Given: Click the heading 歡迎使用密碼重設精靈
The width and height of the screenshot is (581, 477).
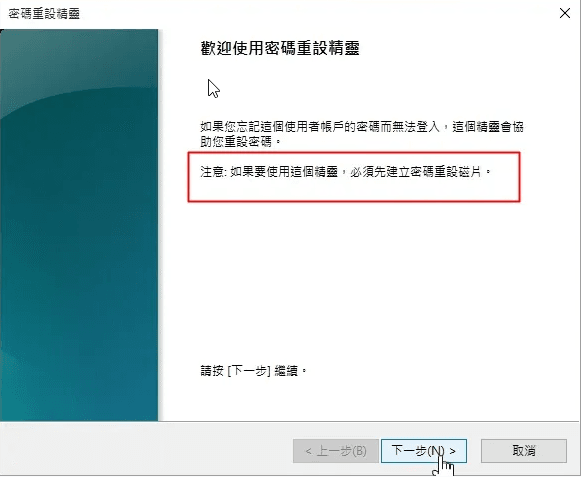Looking at the screenshot, I should (280, 48).
